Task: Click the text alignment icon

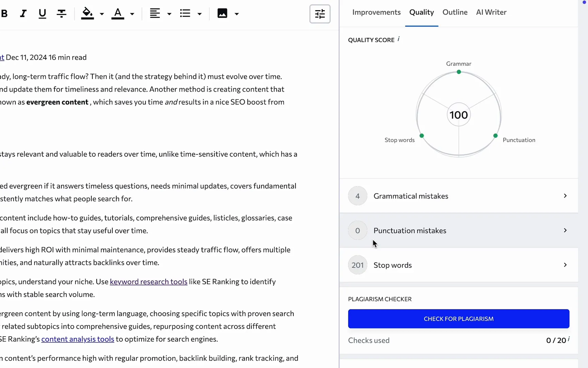Action: coord(155,14)
